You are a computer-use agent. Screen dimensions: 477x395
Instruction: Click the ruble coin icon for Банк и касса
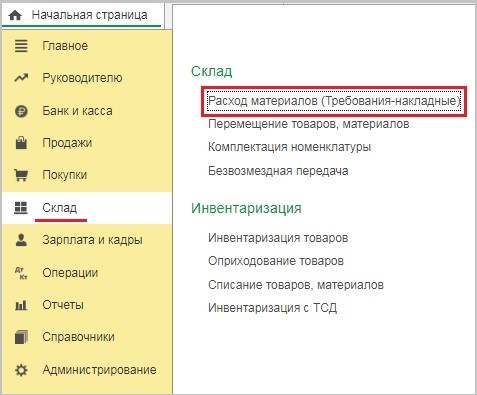(21, 111)
